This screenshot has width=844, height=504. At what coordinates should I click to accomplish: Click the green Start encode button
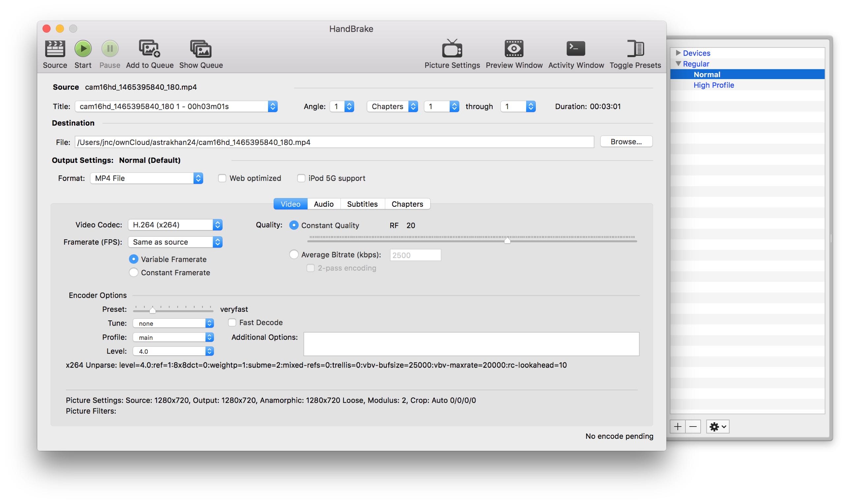(83, 49)
